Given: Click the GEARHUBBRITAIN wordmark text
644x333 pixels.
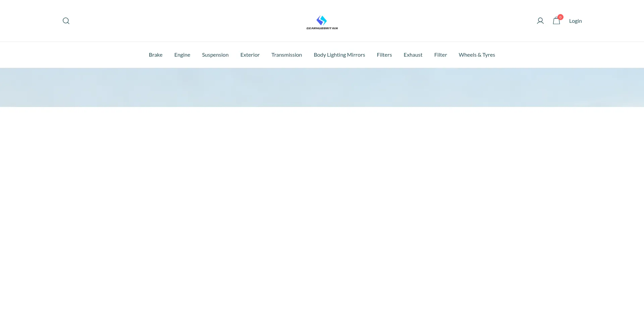Looking at the screenshot, I should (x=322, y=28).
